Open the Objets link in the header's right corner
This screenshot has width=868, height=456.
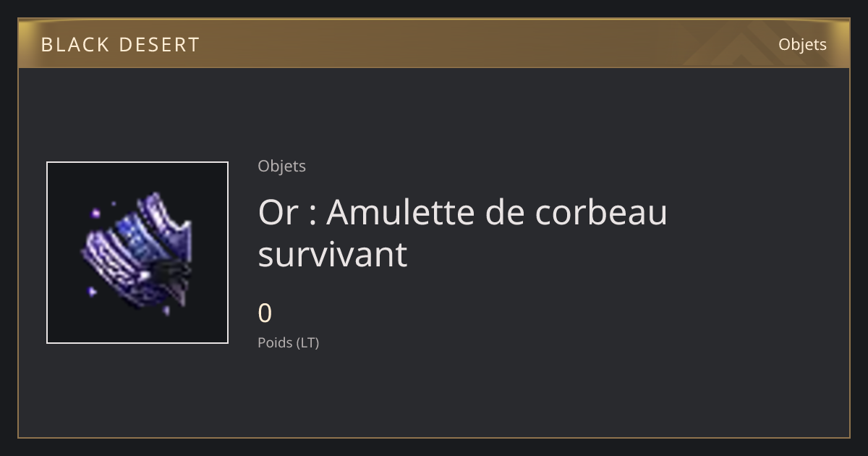coord(802,44)
